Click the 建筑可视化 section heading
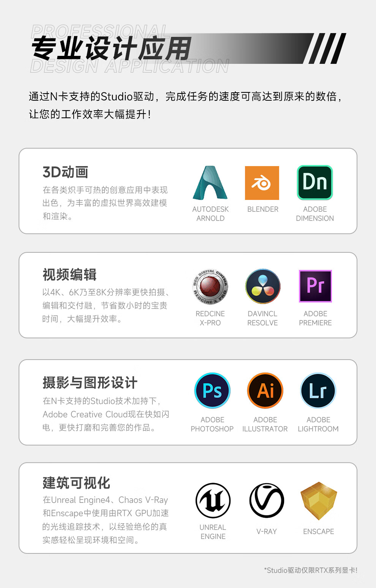 coord(76,483)
